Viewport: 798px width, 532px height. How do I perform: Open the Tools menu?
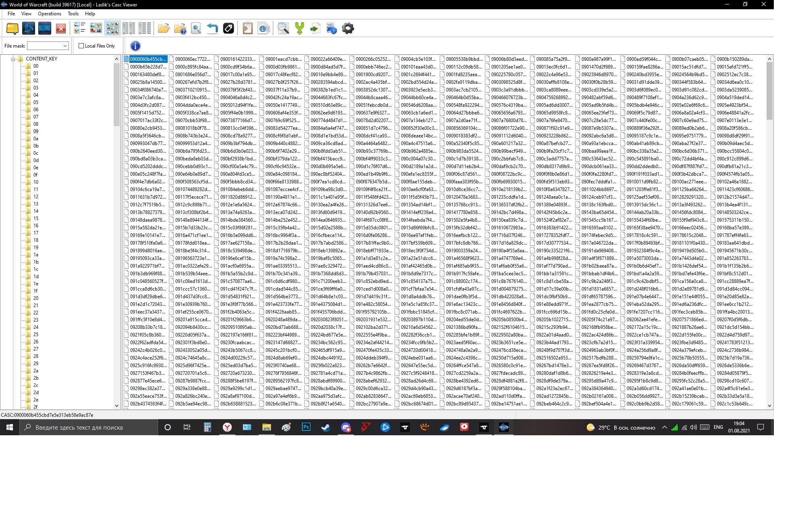tap(73, 14)
